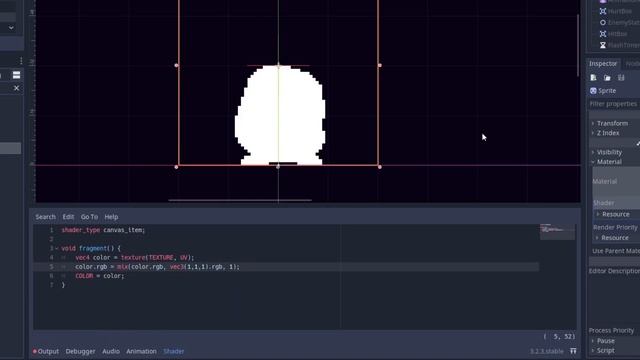Viewport: 640px width, 360px height.
Task: Click the list view icon in left dock
Action: (16, 75)
